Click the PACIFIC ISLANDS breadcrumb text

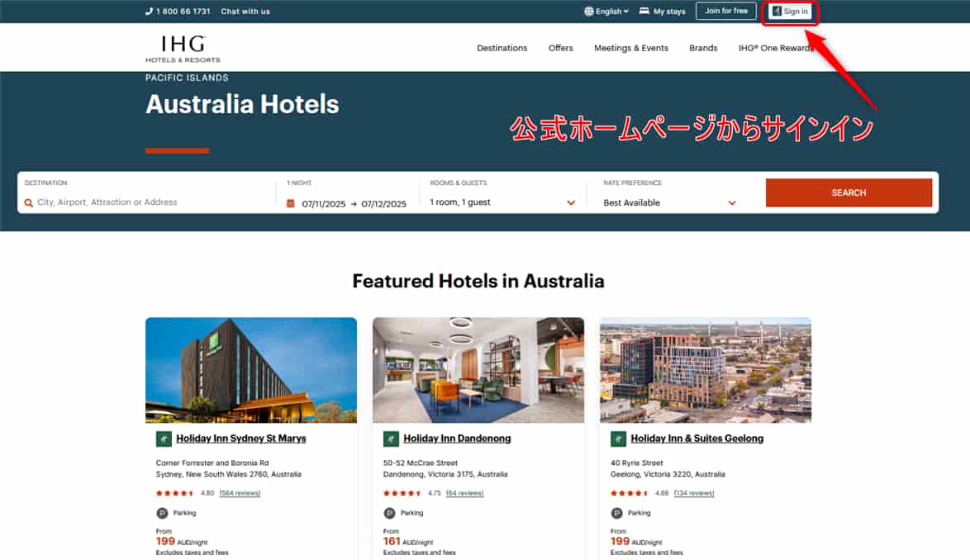pyautogui.click(x=187, y=78)
